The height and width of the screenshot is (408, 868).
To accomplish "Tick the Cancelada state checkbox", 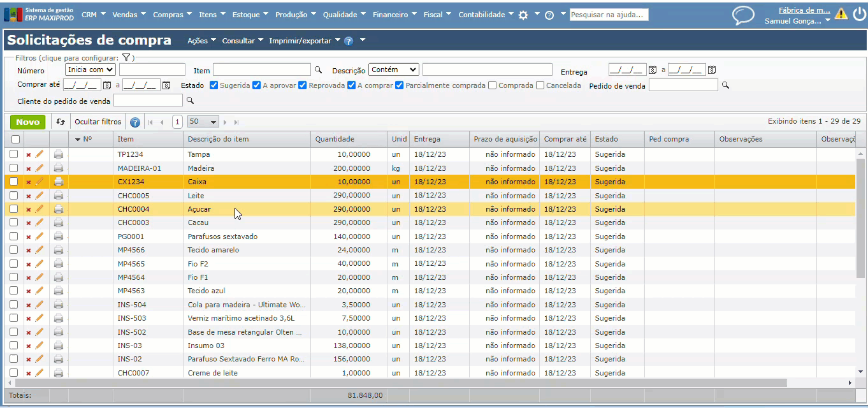I will [540, 85].
